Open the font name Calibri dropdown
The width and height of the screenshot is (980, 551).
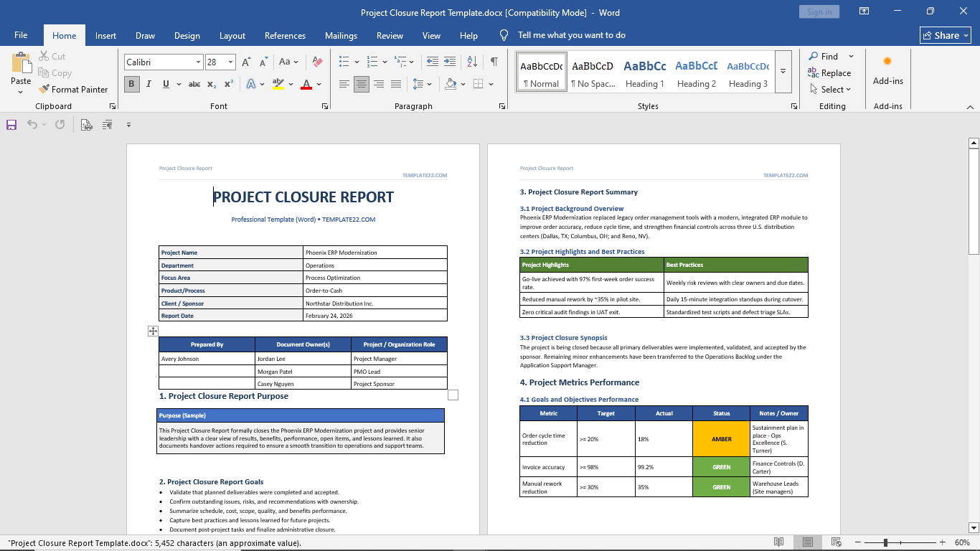(x=198, y=62)
